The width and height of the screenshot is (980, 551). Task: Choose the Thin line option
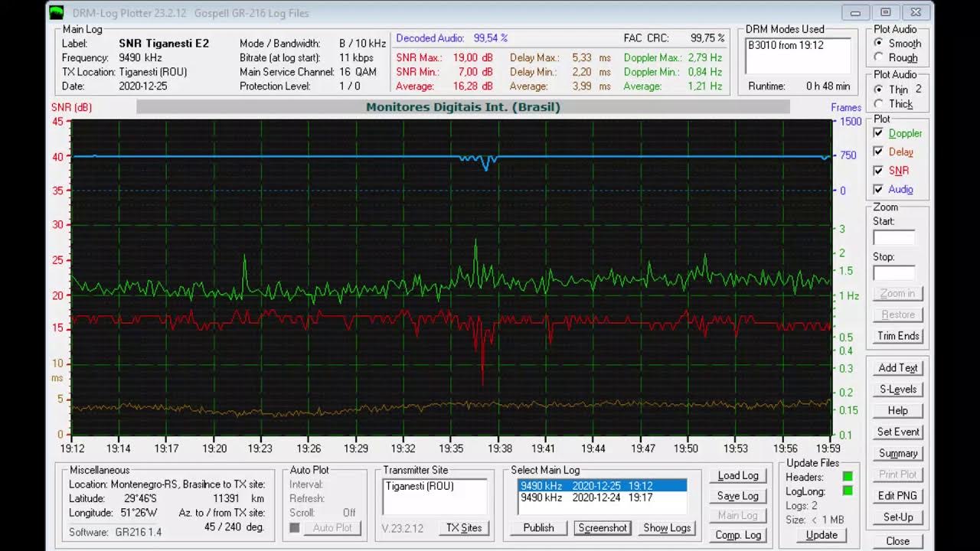(878, 90)
